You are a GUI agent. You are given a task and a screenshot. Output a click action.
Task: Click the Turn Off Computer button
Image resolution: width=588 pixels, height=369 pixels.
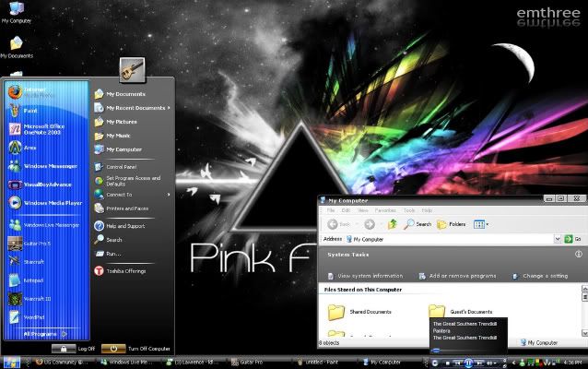pyautogui.click(x=135, y=349)
